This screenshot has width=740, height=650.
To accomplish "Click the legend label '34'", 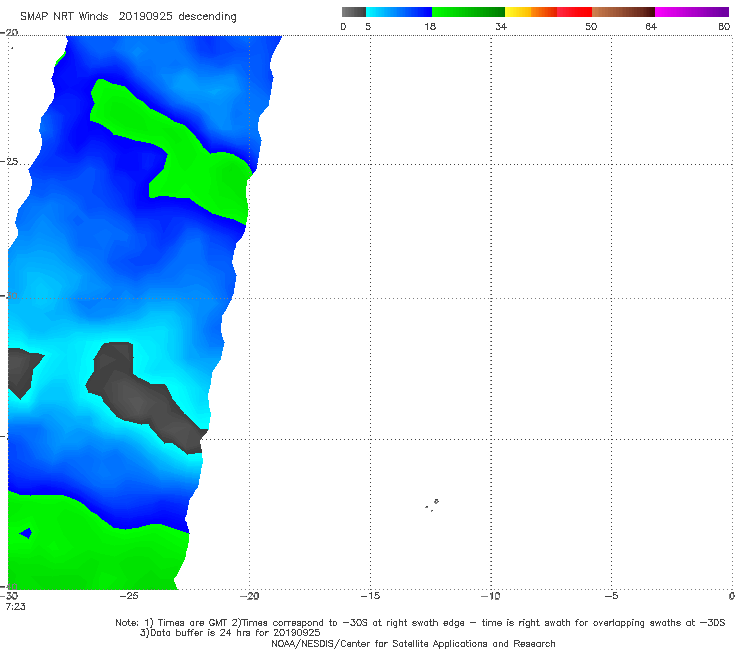I will [x=501, y=27].
